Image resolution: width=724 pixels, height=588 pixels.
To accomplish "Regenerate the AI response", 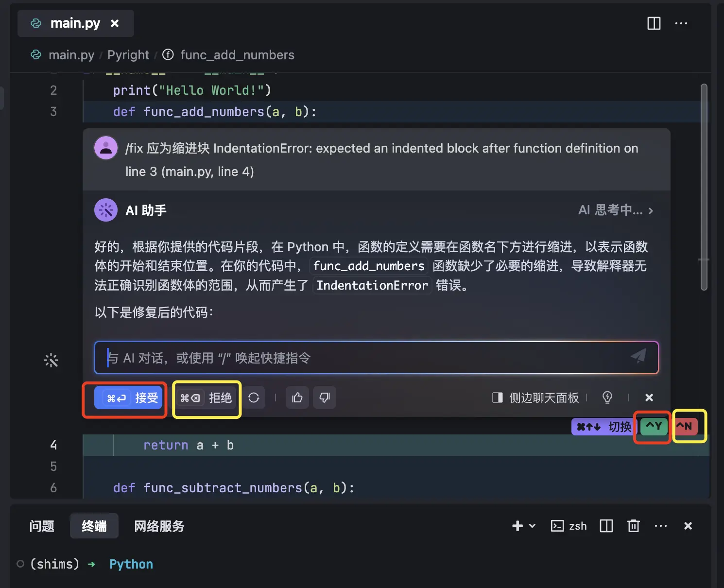I will [x=254, y=398].
